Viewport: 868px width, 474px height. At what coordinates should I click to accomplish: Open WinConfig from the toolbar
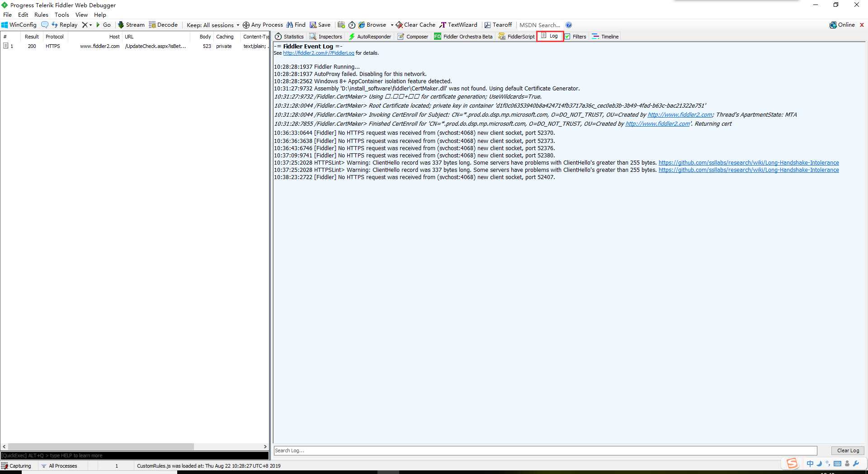[x=19, y=25]
